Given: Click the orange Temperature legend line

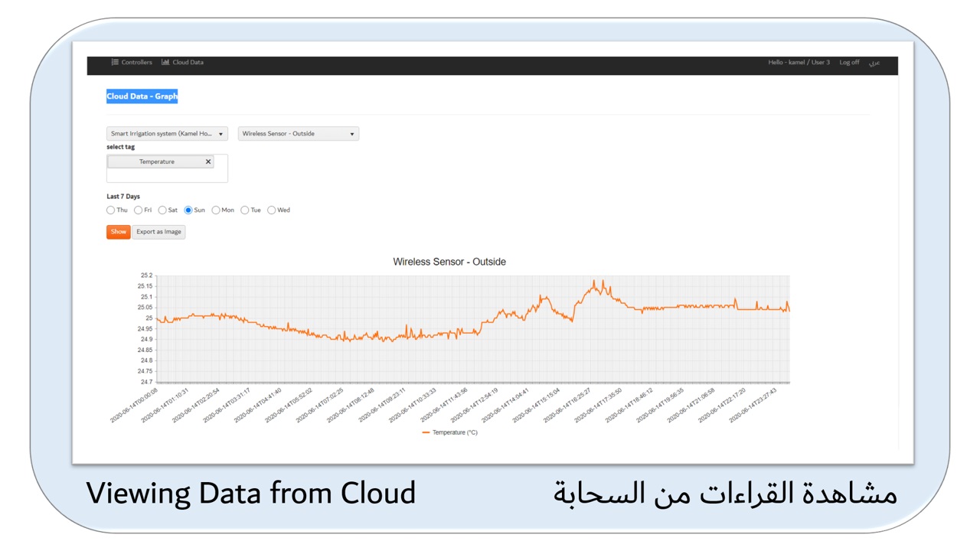Looking at the screenshot, I should coord(426,432).
